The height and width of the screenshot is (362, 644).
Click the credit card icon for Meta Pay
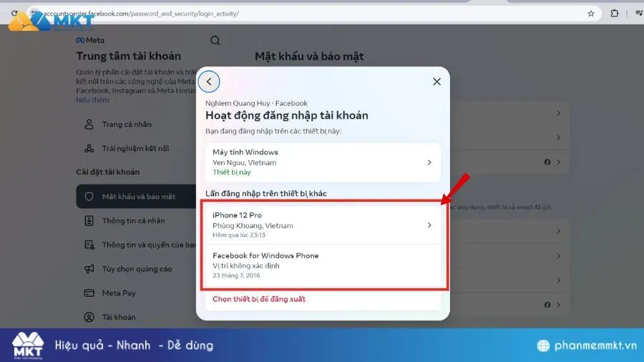click(x=89, y=293)
